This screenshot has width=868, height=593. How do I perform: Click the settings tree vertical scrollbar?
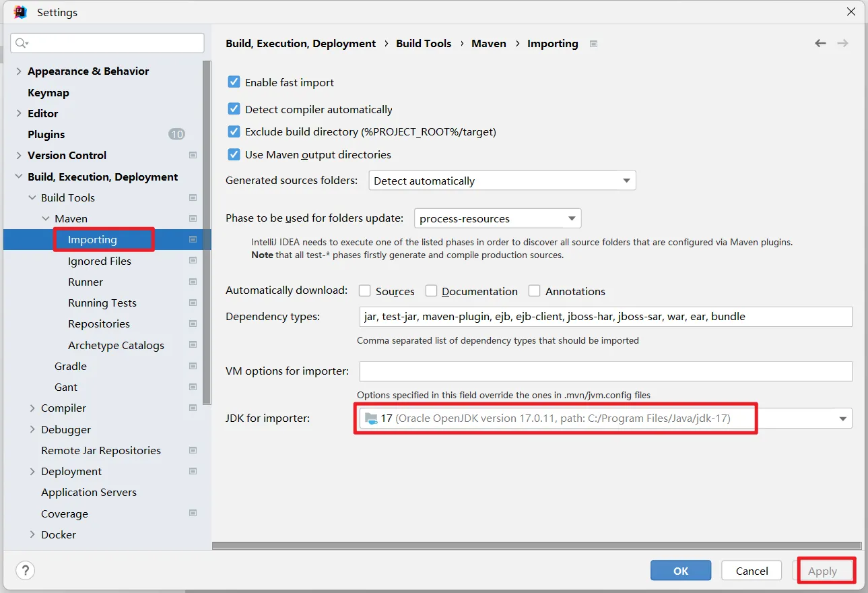[x=207, y=232]
